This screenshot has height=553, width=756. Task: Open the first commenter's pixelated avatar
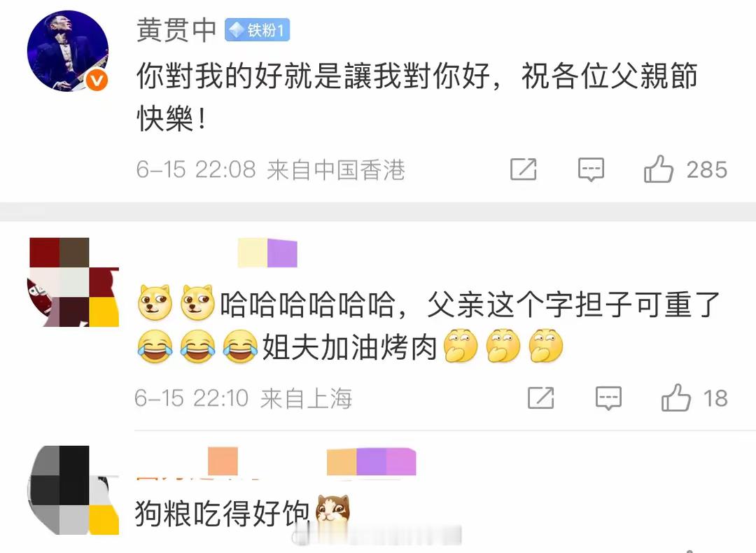point(73,282)
